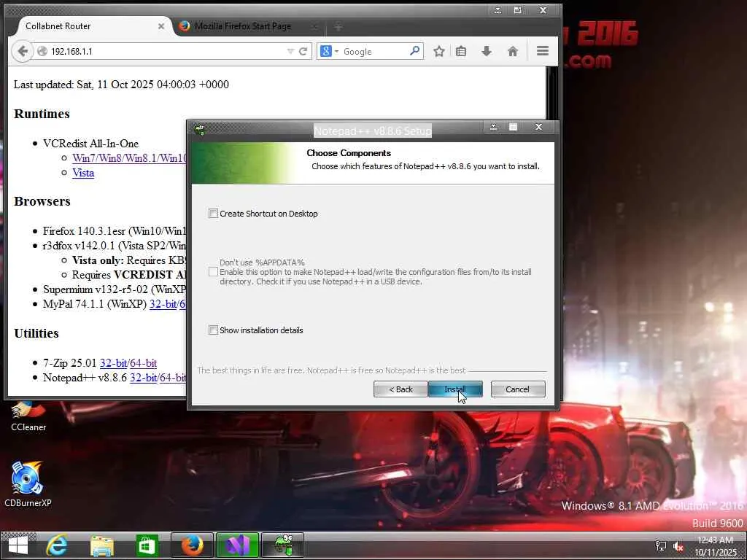The image size is (747, 560).
Task: Reload the page with the refresh icon
Action: tap(303, 51)
